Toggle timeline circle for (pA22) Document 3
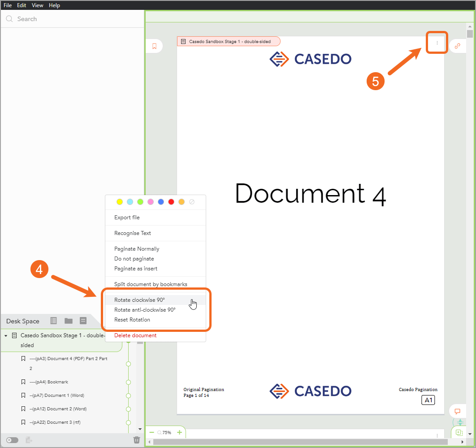 [x=128, y=422]
